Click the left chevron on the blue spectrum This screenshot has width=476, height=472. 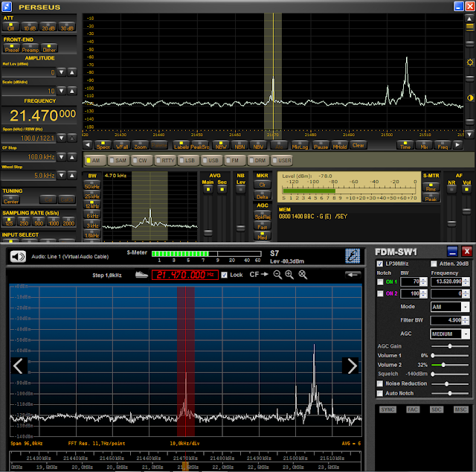[x=18, y=366]
